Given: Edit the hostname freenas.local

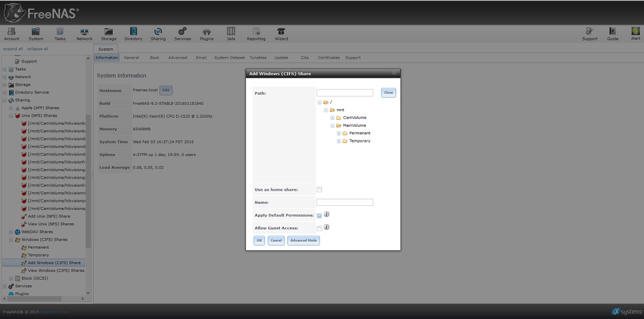Looking at the screenshot, I should tap(166, 90).
